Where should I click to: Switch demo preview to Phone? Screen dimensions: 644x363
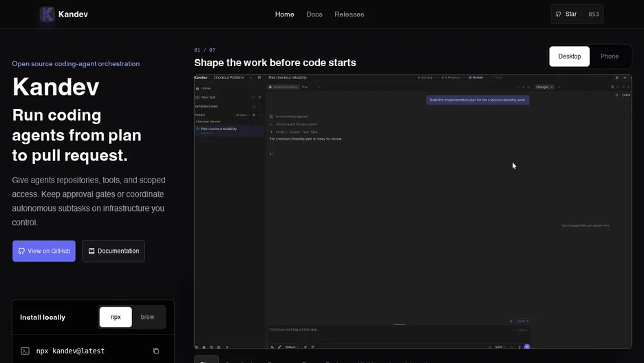[x=609, y=56]
